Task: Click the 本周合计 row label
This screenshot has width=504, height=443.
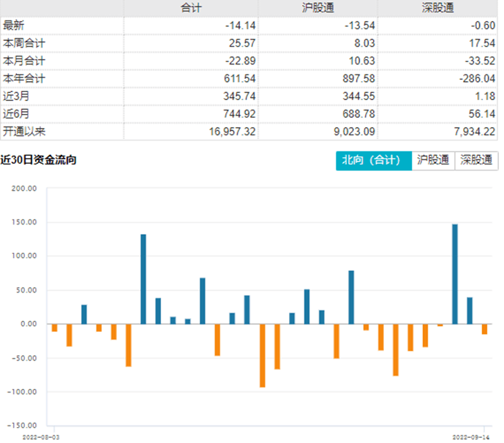Action: click(x=24, y=43)
